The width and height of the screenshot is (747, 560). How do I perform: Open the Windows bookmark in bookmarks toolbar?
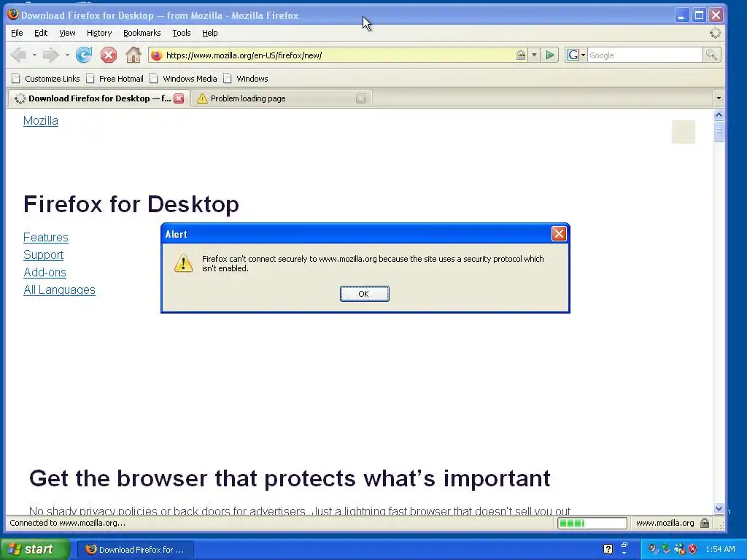(x=246, y=79)
